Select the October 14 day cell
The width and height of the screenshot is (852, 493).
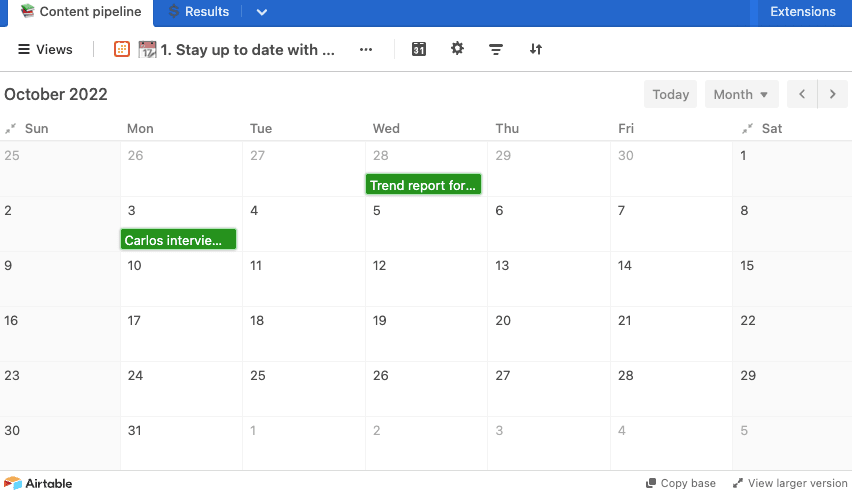pyautogui.click(x=672, y=279)
